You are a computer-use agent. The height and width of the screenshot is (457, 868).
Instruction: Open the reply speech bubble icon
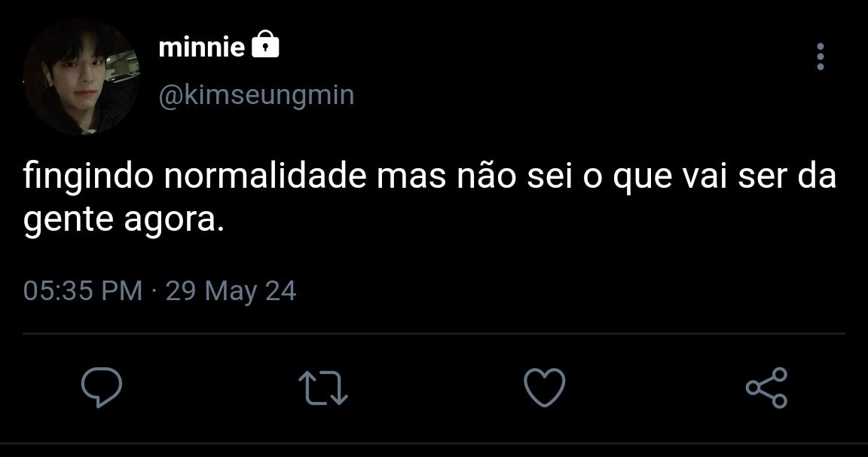102,387
